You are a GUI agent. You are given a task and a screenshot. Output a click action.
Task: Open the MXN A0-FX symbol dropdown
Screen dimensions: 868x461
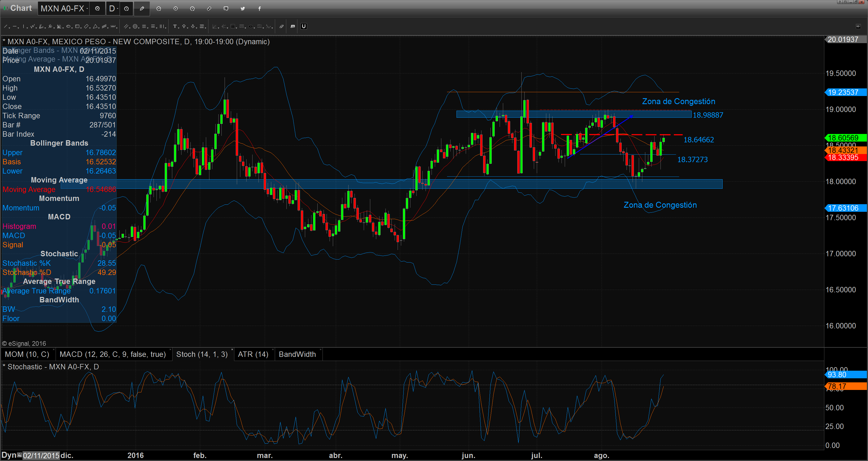[x=64, y=8]
